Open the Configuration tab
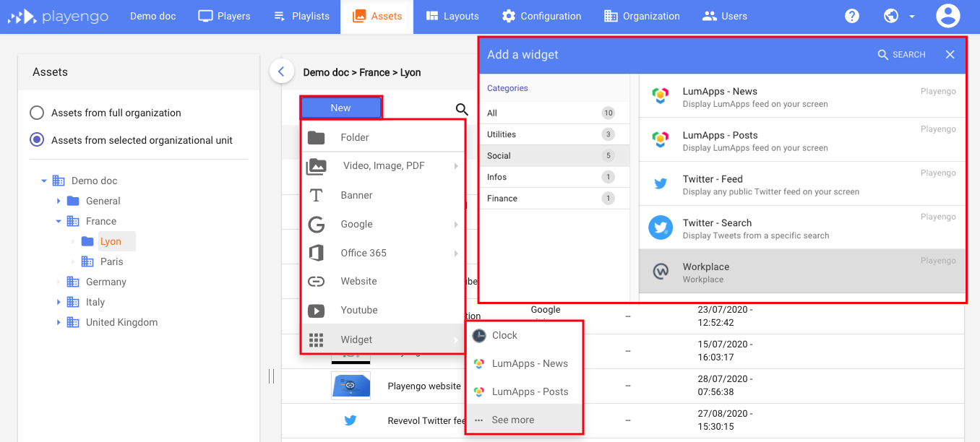The image size is (980, 442). click(x=541, y=16)
